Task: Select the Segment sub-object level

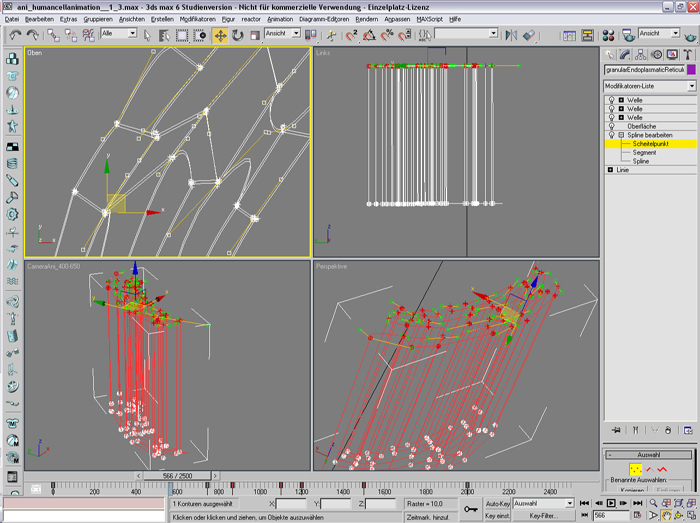Action: [x=644, y=152]
